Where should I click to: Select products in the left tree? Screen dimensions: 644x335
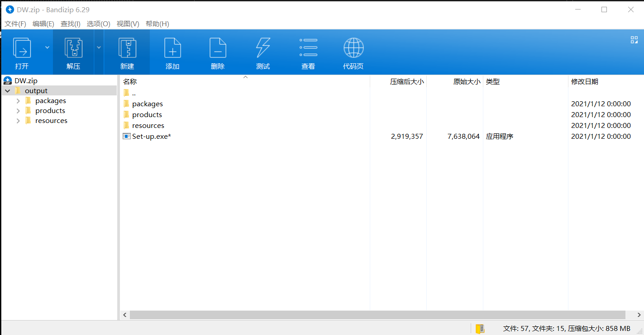(x=50, y=111)
